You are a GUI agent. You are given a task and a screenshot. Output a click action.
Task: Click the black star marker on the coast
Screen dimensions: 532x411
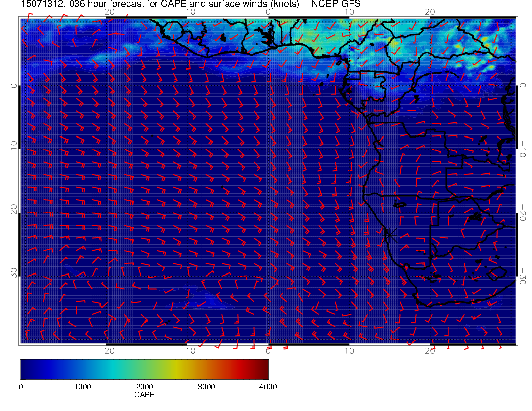point(389,234)
